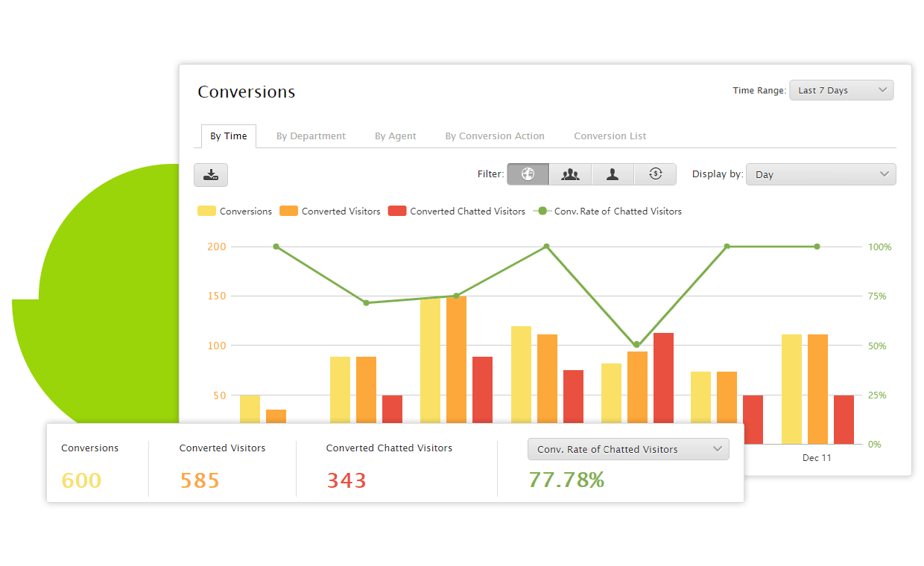The image size is (924, 566).
Task: Open the Conversion List tab
Action: click(x=610, y=136)
